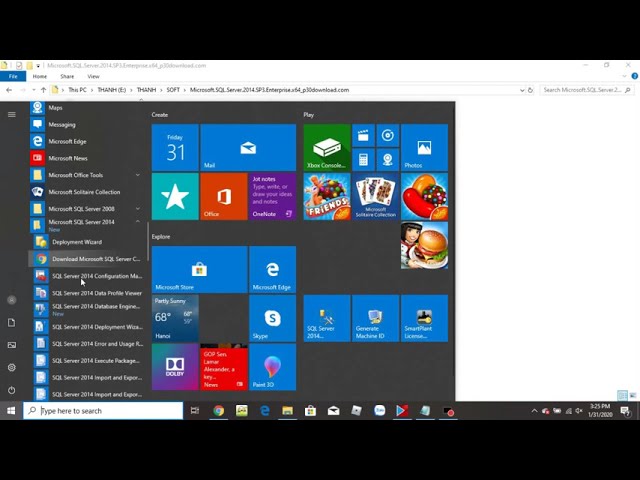Open the Microsoft Store tile
The width and height of the screenshot is (640, 480).
click(200, 269)
